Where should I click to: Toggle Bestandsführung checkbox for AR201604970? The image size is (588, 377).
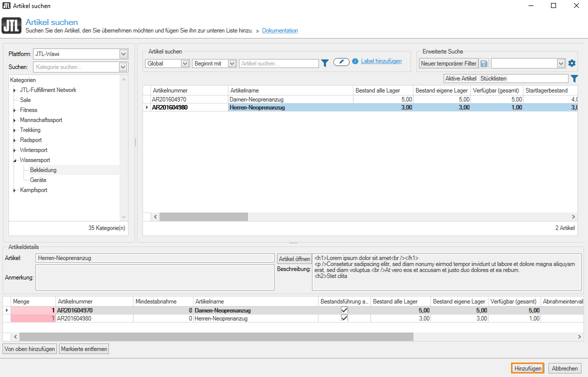(x=344, y=310)
